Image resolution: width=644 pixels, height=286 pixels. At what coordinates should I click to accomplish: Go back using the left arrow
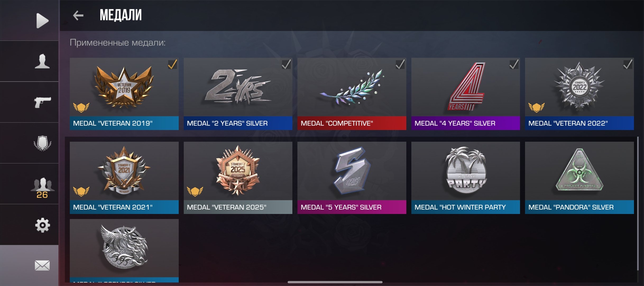pos(78,15)
